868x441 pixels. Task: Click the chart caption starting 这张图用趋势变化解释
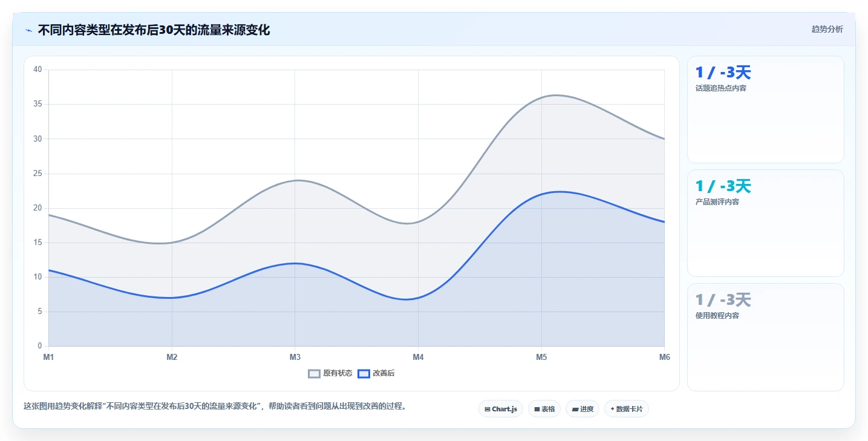tap(217, 406)
